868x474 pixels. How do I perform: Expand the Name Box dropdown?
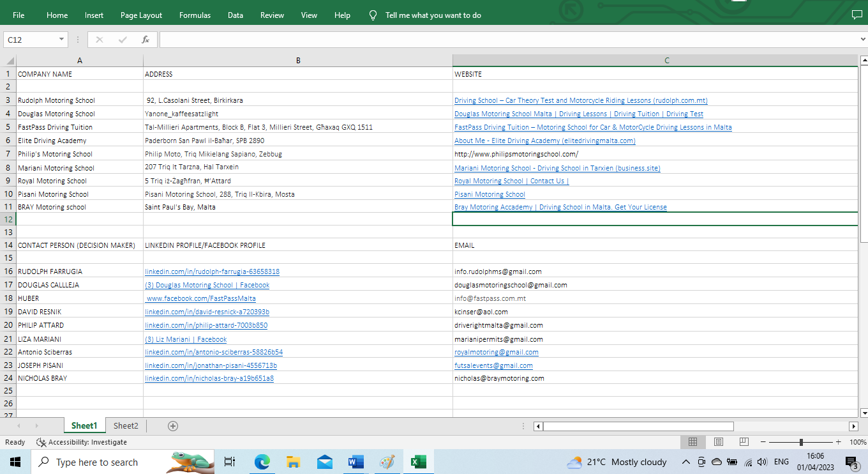[x=62, y=40]
